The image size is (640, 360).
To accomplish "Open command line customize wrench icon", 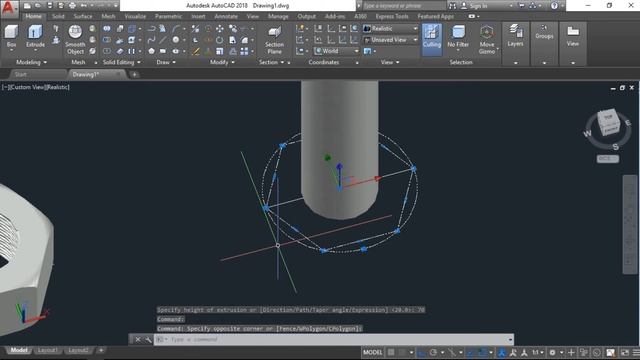I will (148, 339).
